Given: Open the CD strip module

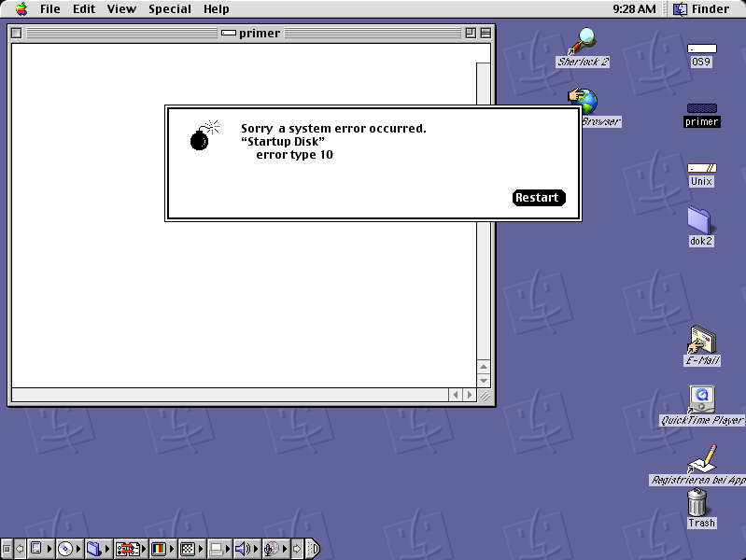Looking at the screenshot, I should (x=69, y=549).
